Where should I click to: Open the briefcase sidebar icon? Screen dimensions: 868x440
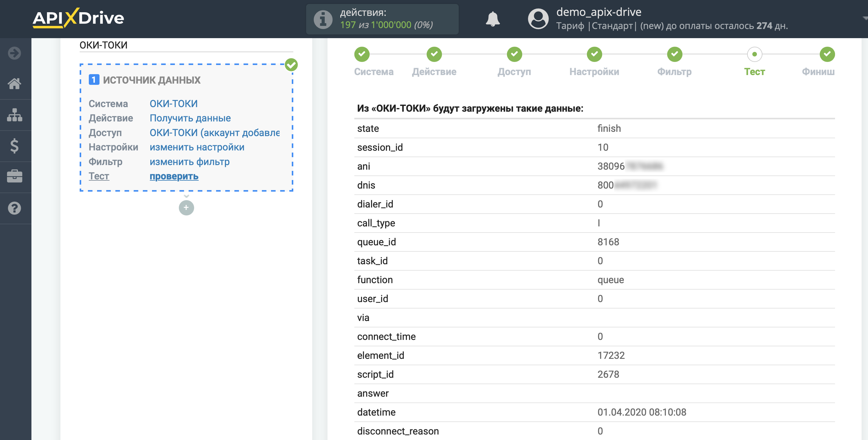pos(14,177)
